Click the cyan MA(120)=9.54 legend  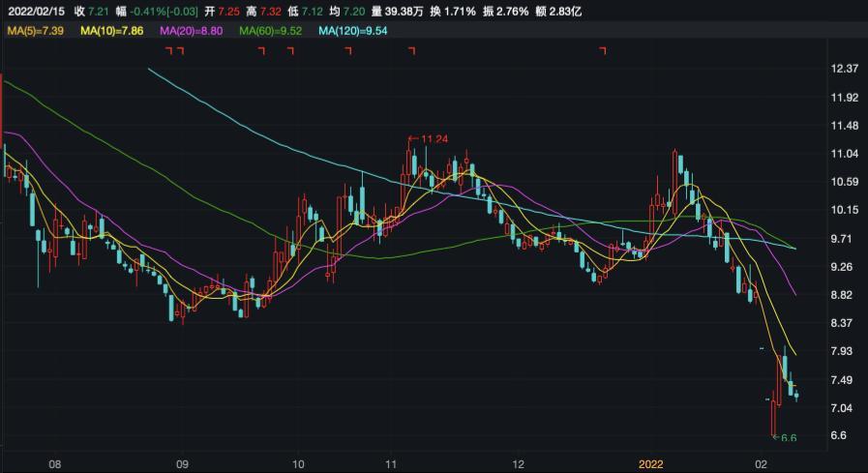pyautogui.click(x=354, y=31)
